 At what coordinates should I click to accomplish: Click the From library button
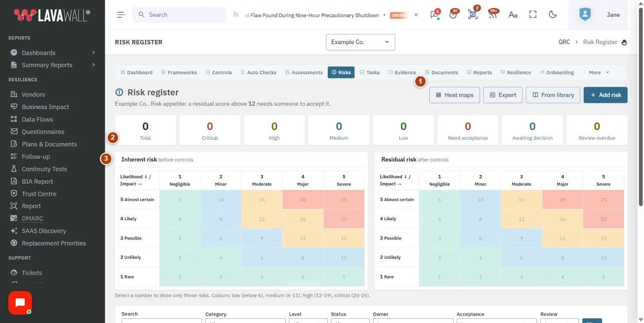553,95
